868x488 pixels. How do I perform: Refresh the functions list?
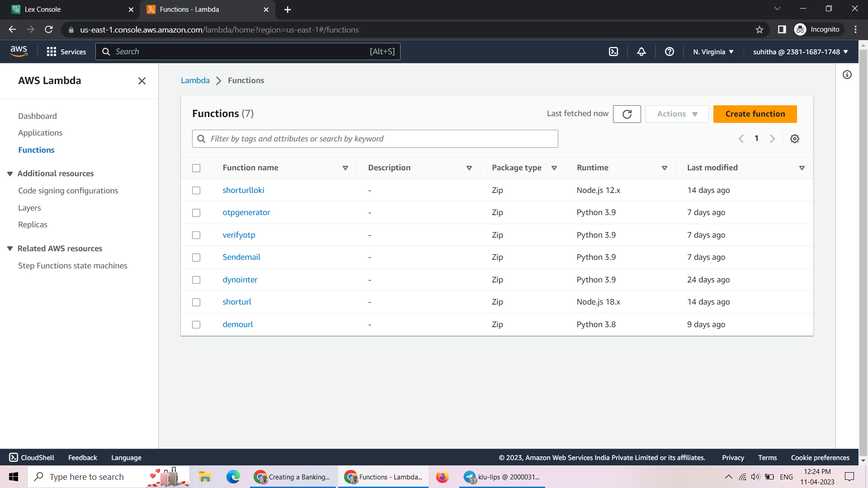click(627, 114)
